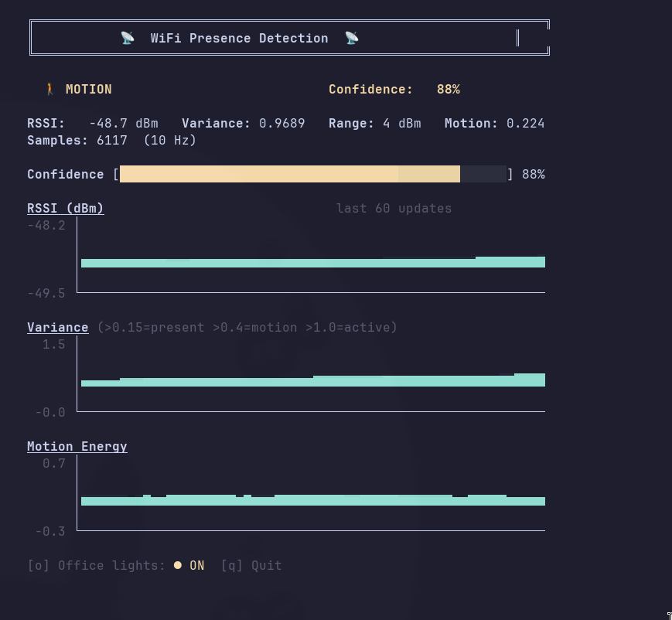Click the 0.7 axis label on Motion Energy chart
The height and width of the screenshot is (620, 672).
coord(54,464)
